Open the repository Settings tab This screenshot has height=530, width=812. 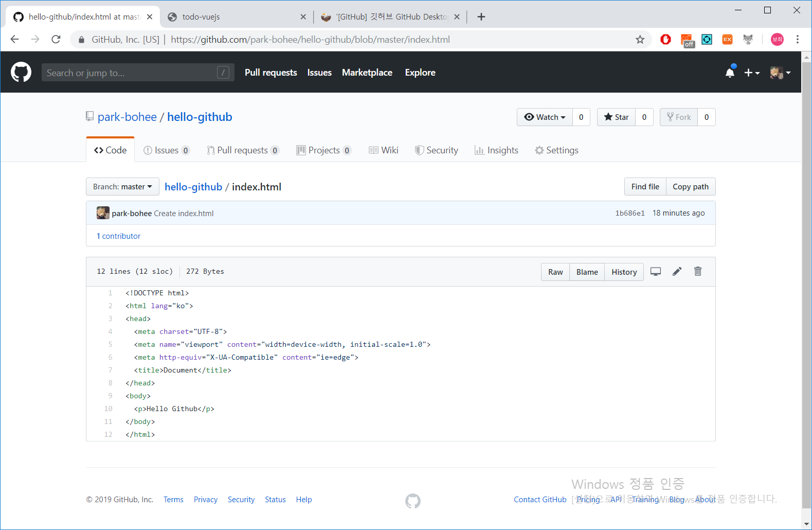click(x=556, y=150)
